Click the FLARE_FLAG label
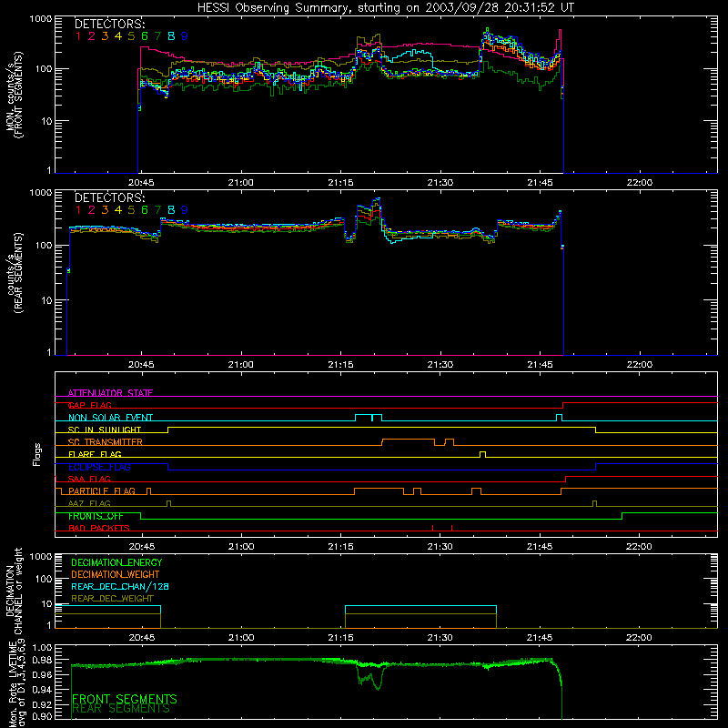Image resolution: width=728 pixels, height=728 pixels. click(95, 454)
